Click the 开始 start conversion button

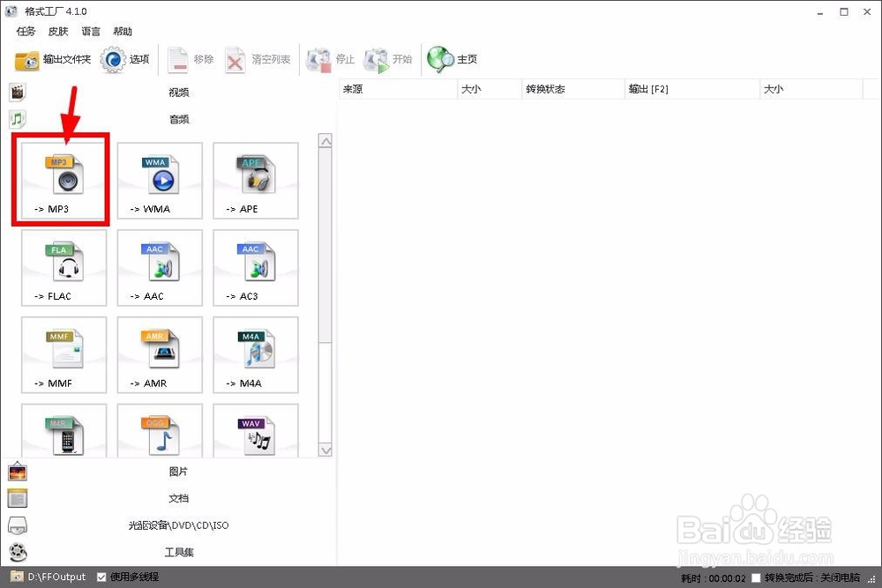pyautogui.click(x=393, y=60)
